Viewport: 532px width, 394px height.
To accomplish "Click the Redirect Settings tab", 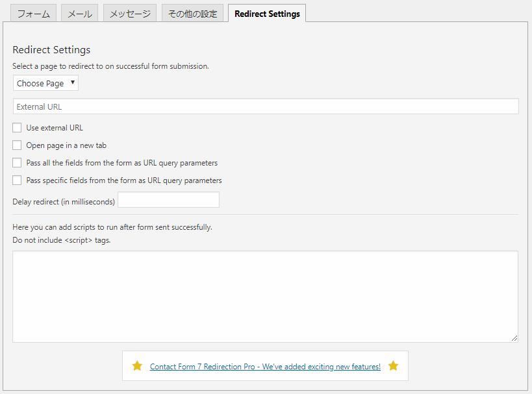I will point(267,14).
